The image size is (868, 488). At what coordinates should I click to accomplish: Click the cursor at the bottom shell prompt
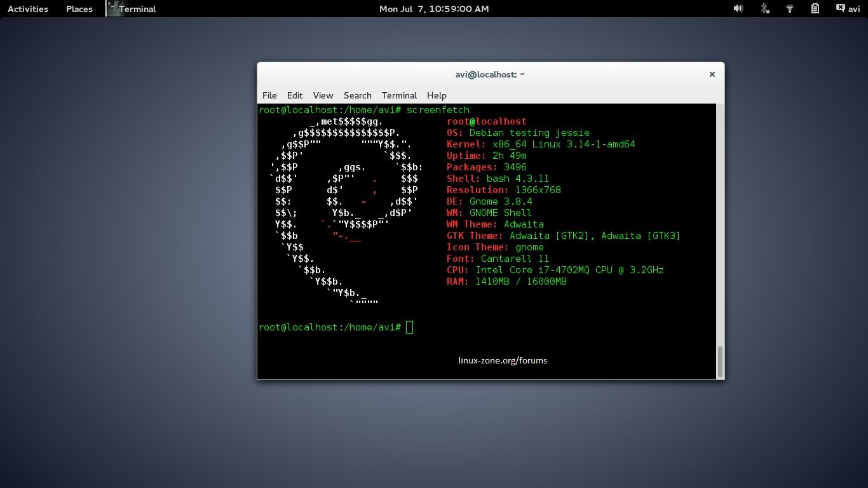[409, 327]
